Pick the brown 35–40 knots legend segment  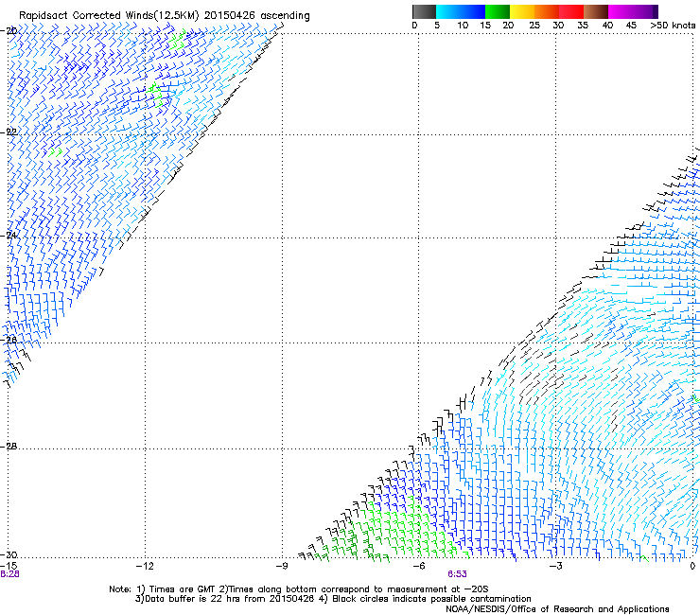(x=596, y=11)
